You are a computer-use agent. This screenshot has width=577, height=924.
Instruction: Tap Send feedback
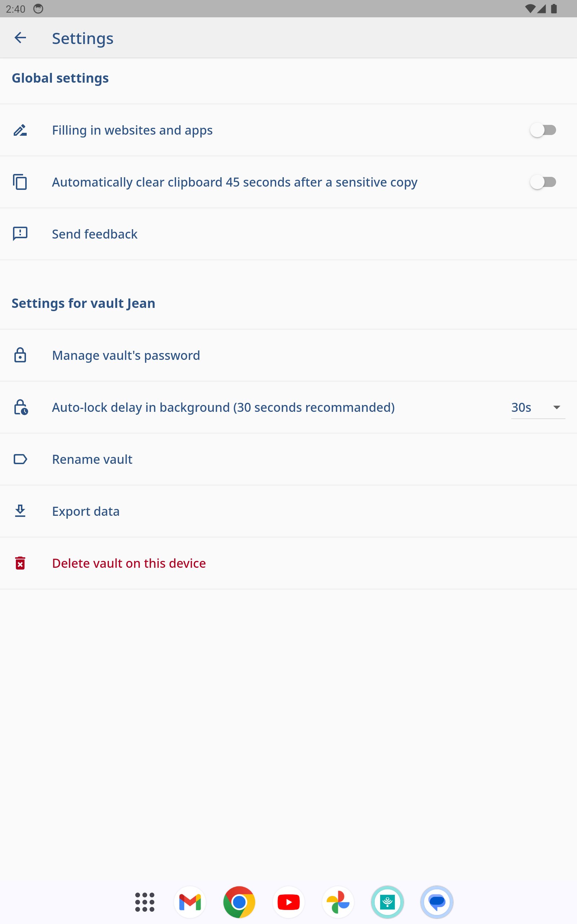(x=94, y=234)
